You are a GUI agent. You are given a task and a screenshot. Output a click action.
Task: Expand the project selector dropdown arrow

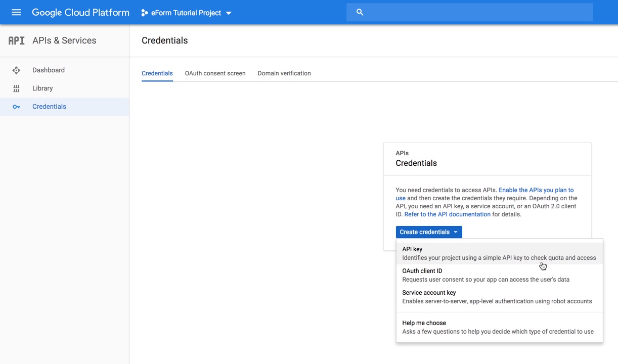(x=229, y=13)
